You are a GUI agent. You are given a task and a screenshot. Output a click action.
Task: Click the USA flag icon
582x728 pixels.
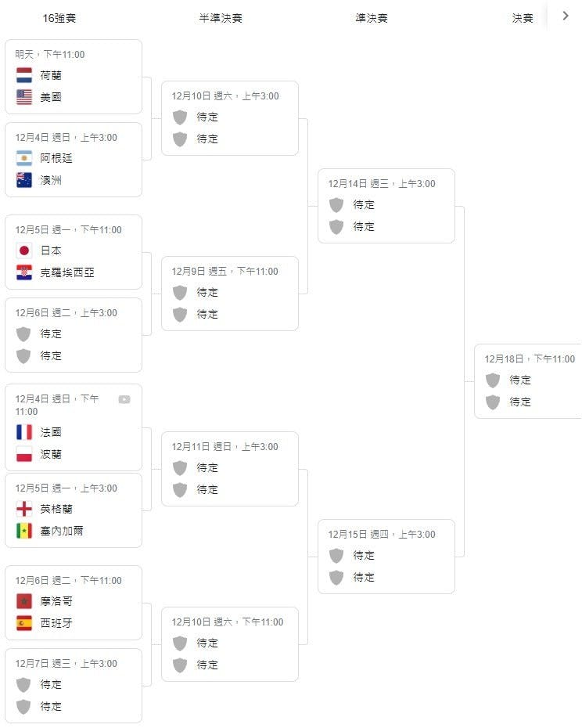(24, 97)
